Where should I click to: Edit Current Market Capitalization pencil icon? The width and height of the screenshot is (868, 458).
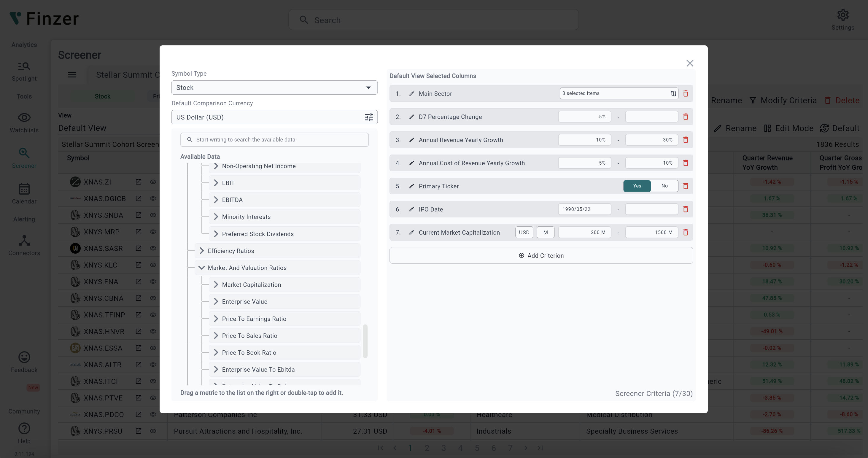click(x=411, y=233)
